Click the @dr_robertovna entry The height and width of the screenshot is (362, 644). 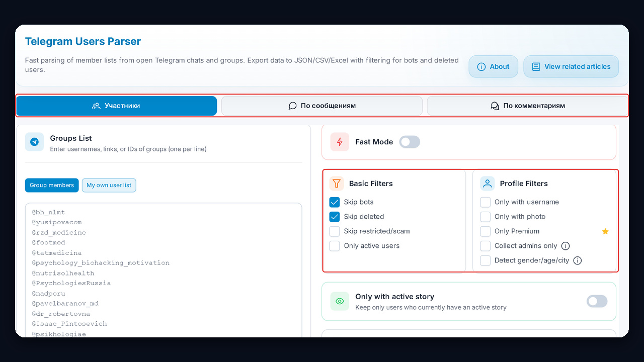(61, 314)
